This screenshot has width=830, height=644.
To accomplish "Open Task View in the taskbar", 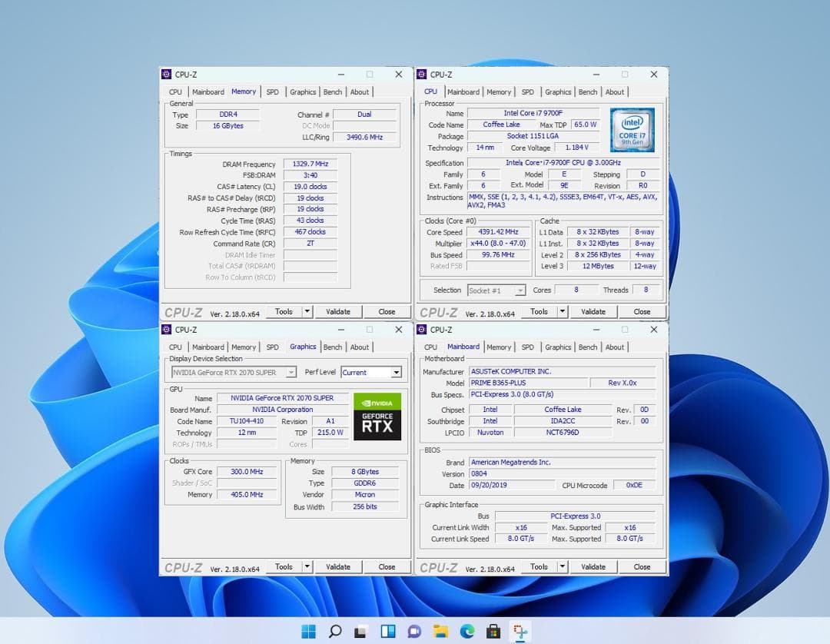I will coord(361,631).
